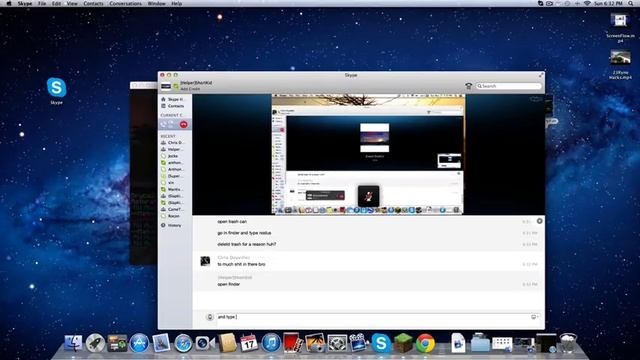Open Spotlight search in menu bar
Viewport: 640px width, 360px height.
coord(631,3)
